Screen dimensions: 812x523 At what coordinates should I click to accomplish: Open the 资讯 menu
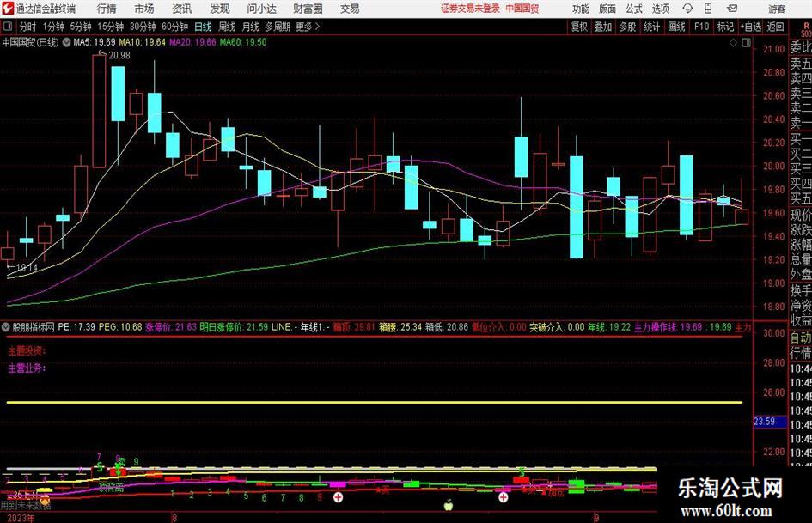tap(182, 9)
